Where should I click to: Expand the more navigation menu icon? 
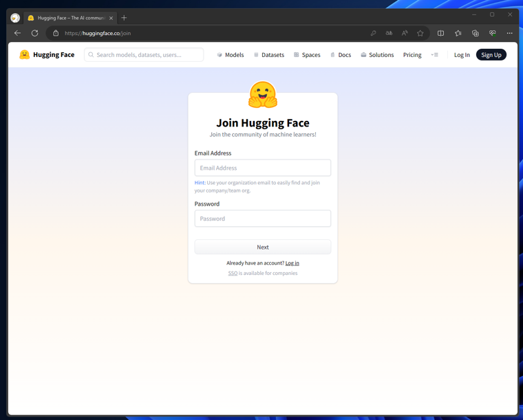[435, 54]
